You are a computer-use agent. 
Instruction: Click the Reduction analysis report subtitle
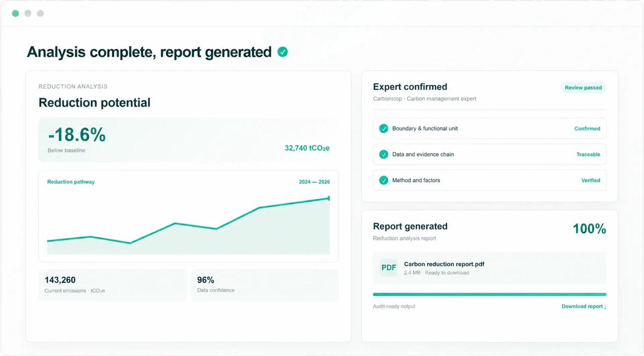tap(405, 238)
